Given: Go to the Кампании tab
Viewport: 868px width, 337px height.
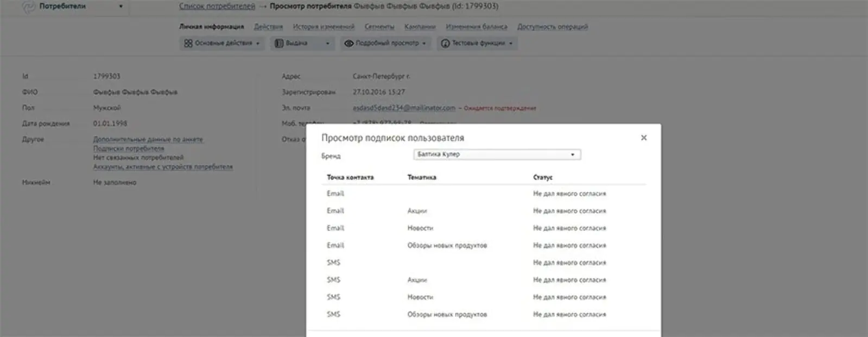Looking at the screenshot, I should (x=420, y=27).
